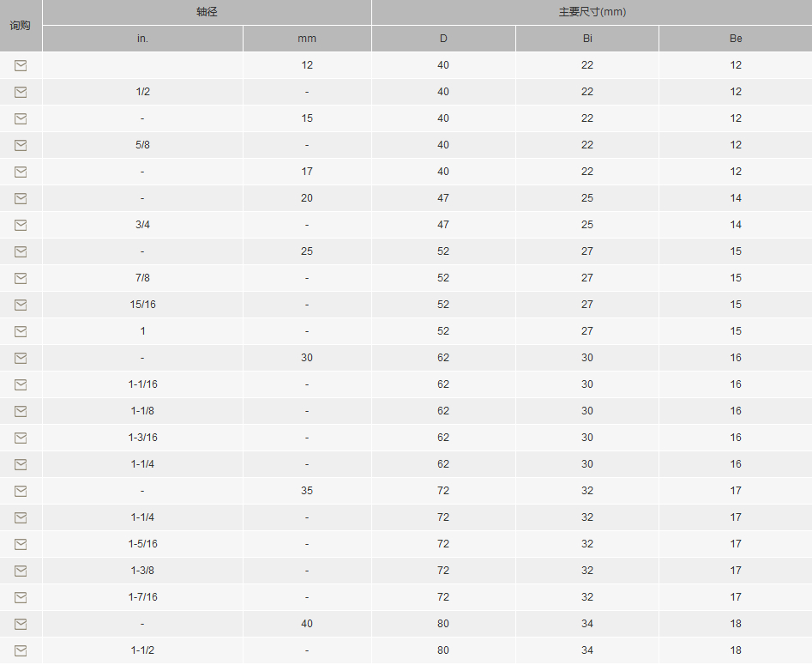Click inquiry icon for 15/16 inch row
812x665 pixels.
(x=21, y=305)
